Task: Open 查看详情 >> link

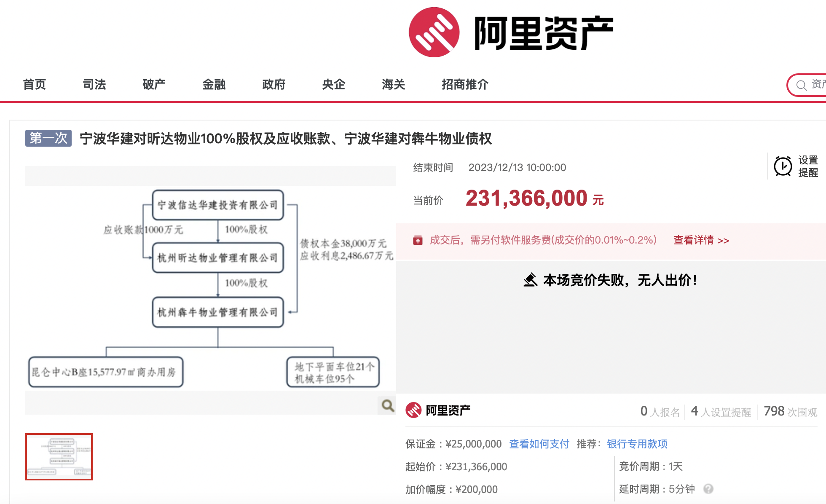Action: pos(701,240)
